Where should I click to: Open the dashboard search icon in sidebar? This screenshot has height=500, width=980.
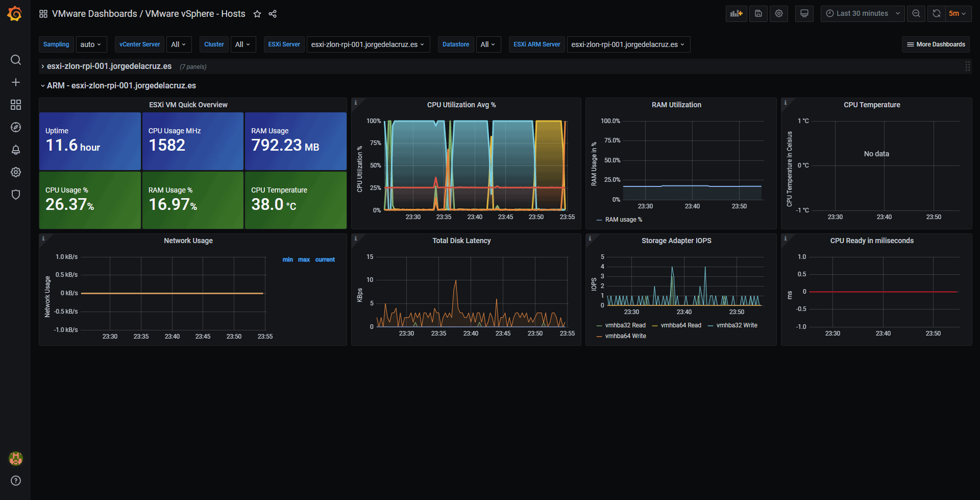[x=16, y=60]
